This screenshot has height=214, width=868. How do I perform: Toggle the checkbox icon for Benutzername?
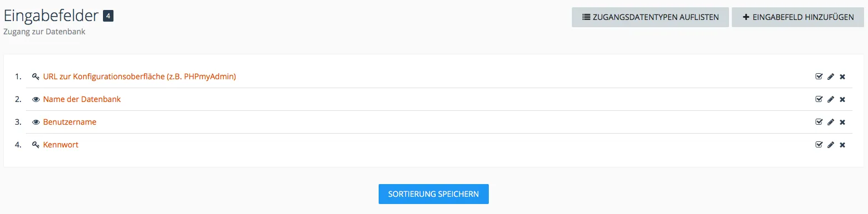819,122
